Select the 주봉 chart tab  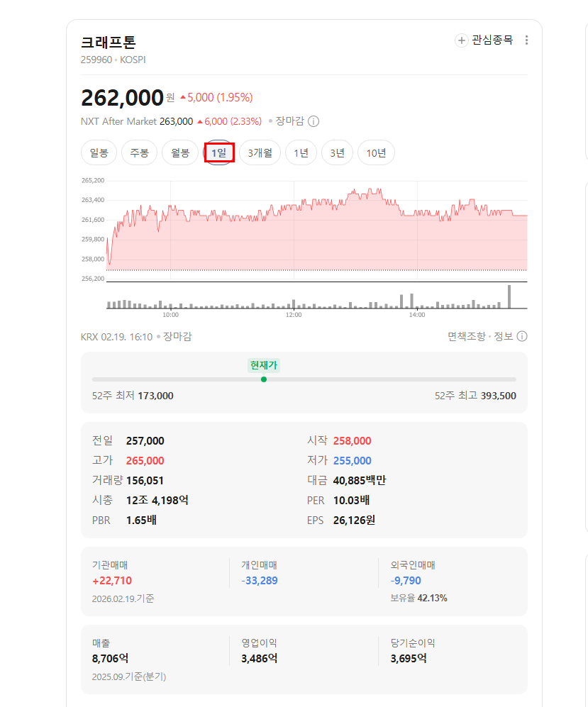pos(139,153)
